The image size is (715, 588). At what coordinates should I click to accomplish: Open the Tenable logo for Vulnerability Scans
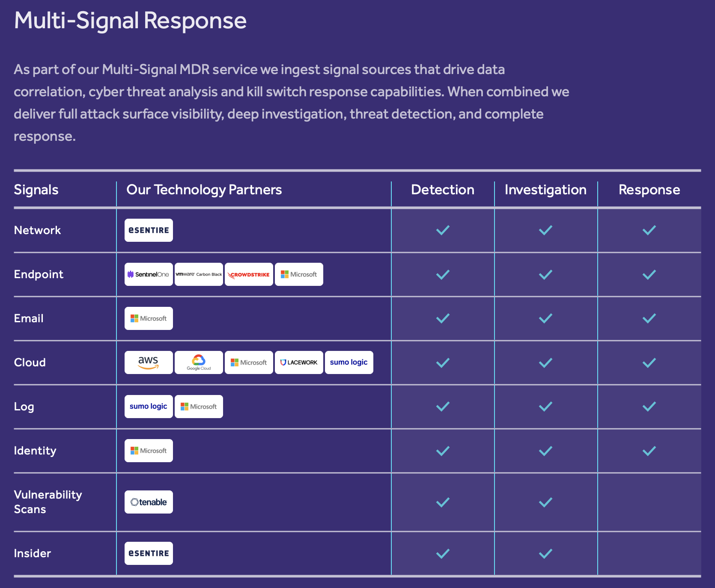[x=149, y=502]
